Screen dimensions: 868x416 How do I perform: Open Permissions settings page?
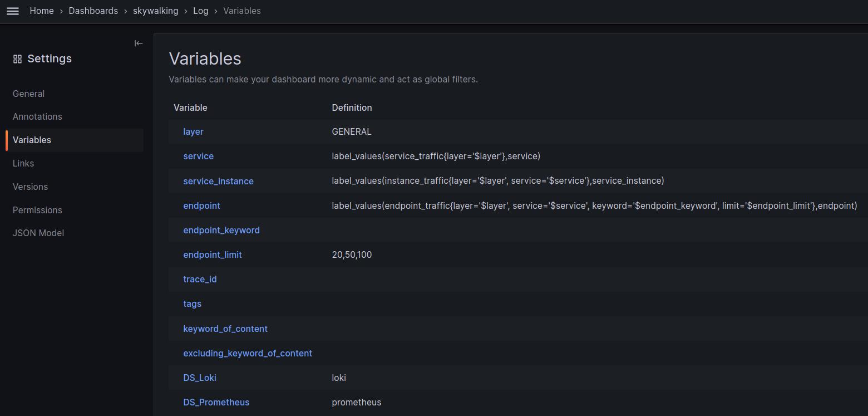tap(37, 210)
